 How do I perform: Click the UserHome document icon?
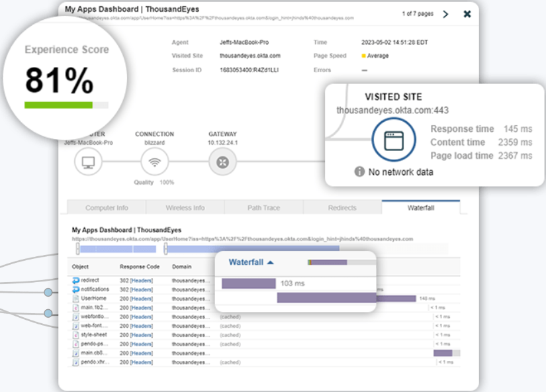click(75, 299)
